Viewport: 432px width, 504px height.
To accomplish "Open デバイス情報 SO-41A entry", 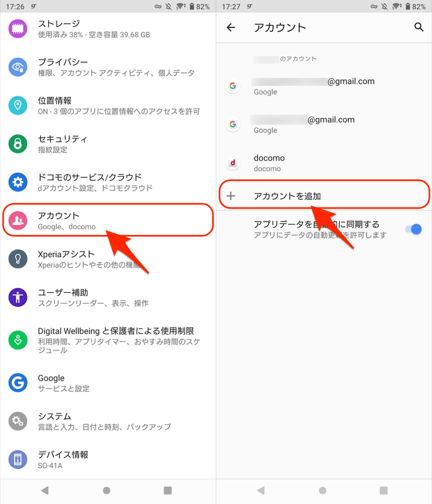I will (x=108, y=460).
